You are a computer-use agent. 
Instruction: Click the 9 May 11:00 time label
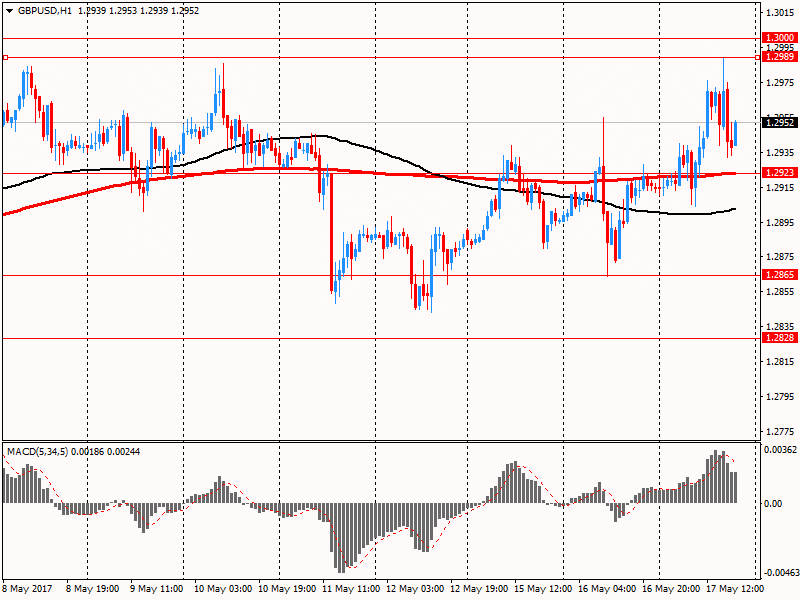click(x=156, y=589)
